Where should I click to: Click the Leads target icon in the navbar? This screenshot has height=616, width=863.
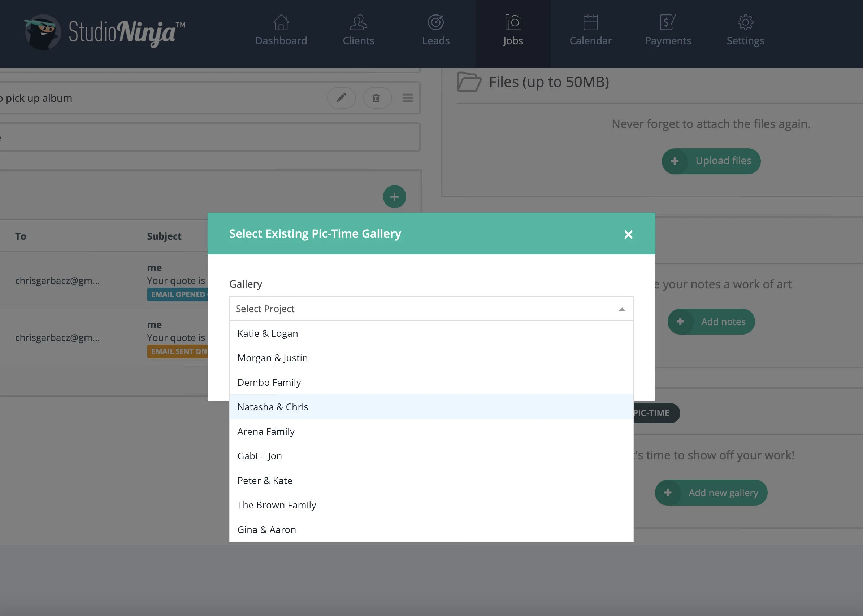tap(435, 23)
